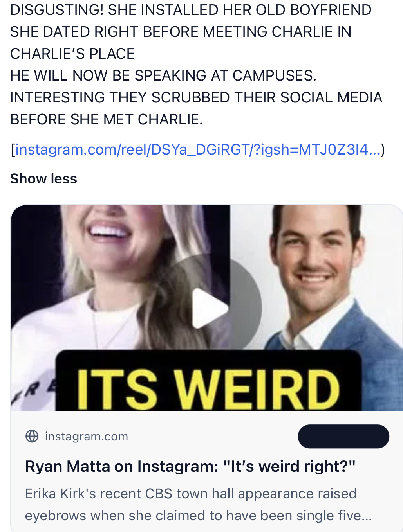This screenshot has height=532, width=403.
Task: Tap the "CHARLIE'S PLACE" text line
Action: click(x=72, y=54)
